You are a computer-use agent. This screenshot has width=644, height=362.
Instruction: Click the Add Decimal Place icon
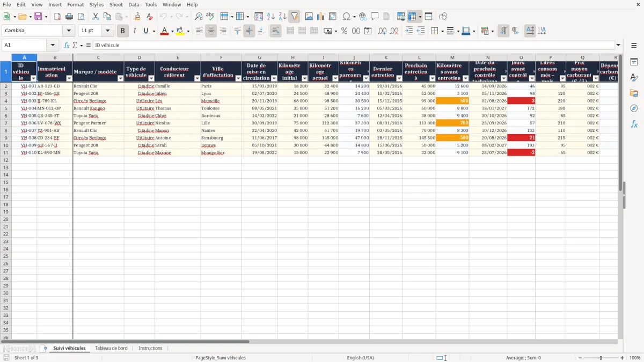pos(383,31)
